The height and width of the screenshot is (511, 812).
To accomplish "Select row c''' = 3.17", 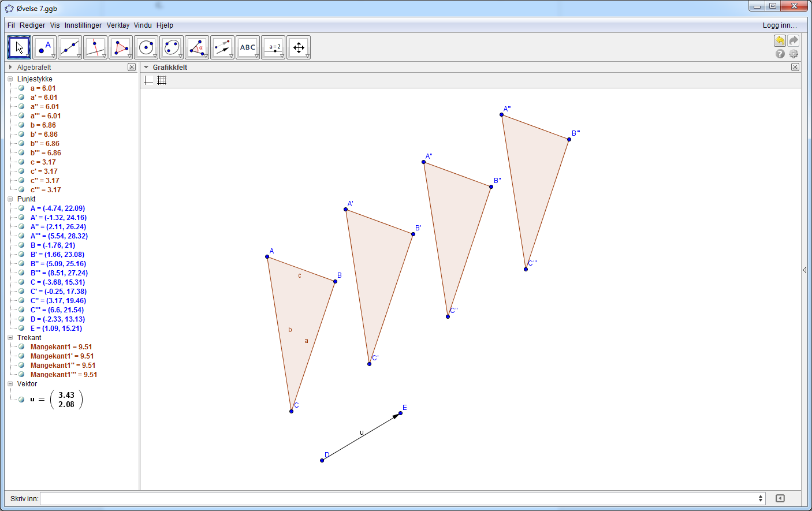I will tap(46, 190).
